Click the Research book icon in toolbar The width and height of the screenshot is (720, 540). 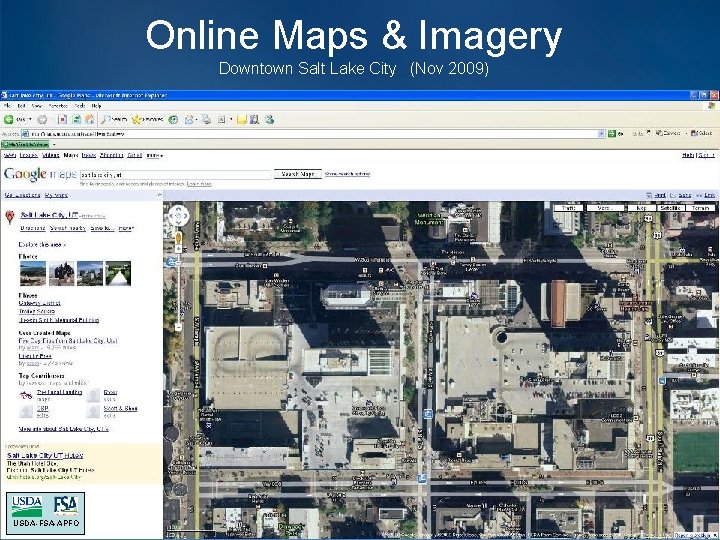254,119
